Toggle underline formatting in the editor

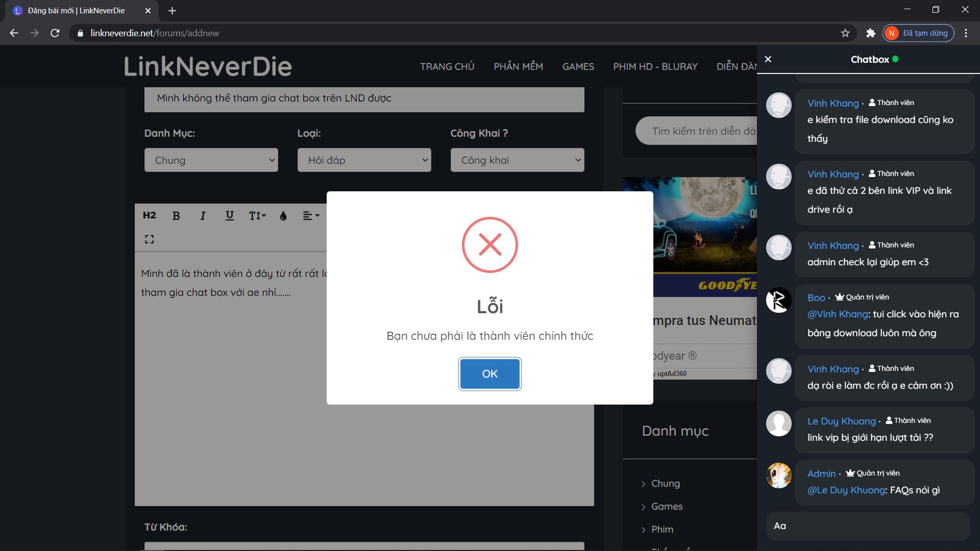(x=229, y=216)
